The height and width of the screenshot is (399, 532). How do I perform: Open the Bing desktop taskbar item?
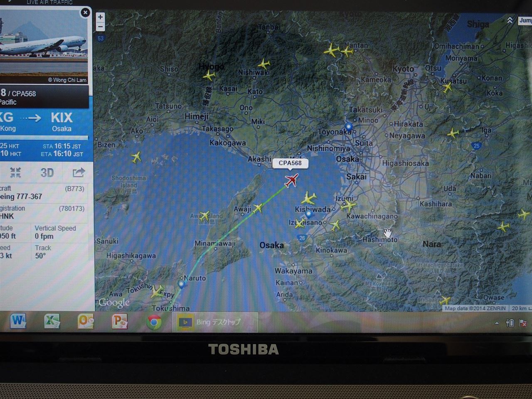pos(215,322)
